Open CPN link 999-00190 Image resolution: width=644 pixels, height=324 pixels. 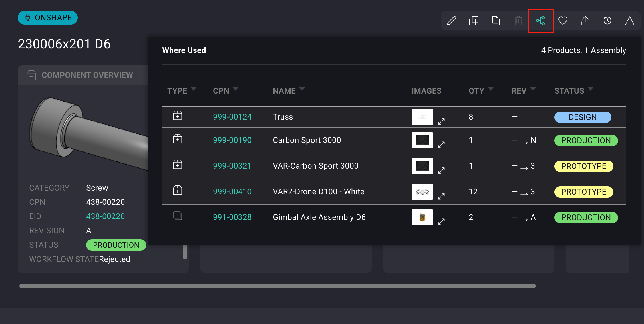[232, 140]
